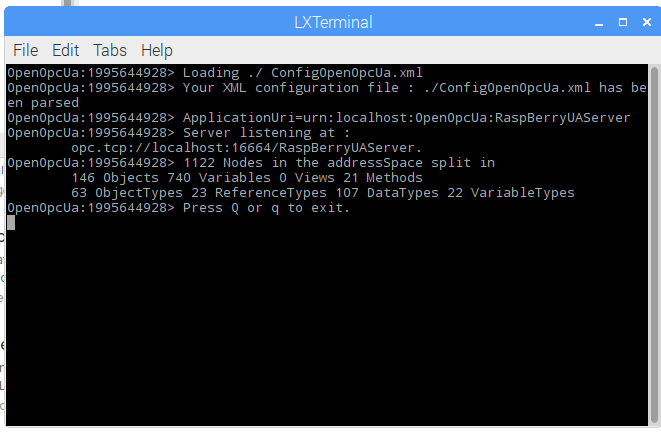Click the '1122 Nodes in the addressSpace' text
This screenshot has height=432, width=661.
click(303, 163)
